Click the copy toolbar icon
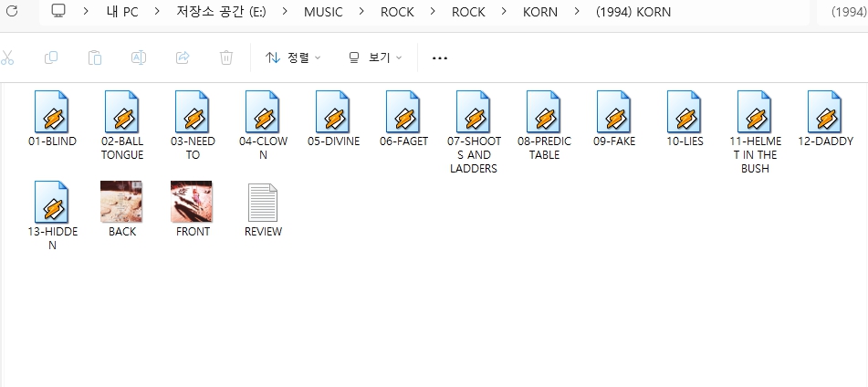Screen dimensions: 868x387 coord(51,58)
